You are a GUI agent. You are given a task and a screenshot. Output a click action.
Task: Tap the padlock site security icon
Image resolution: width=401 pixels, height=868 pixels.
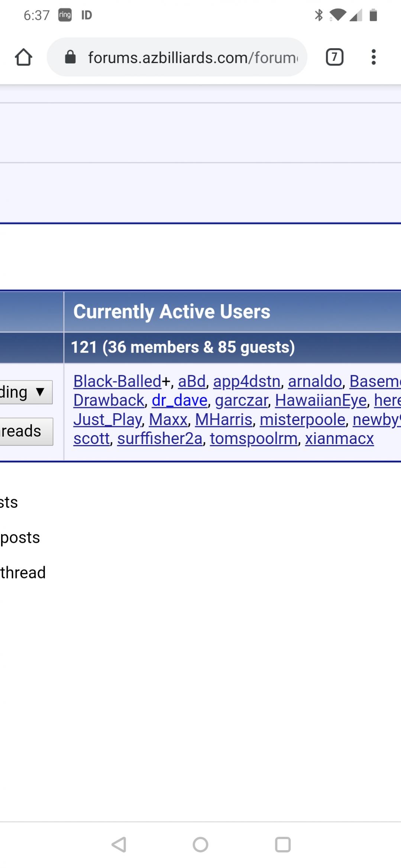pyautogui.click(x=70, y=57)
